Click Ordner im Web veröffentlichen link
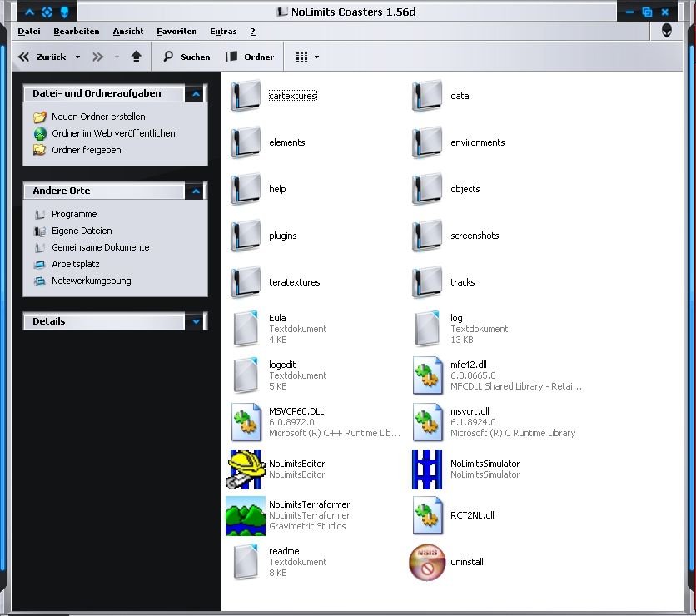696x616 pixels. tap(113, 133)
